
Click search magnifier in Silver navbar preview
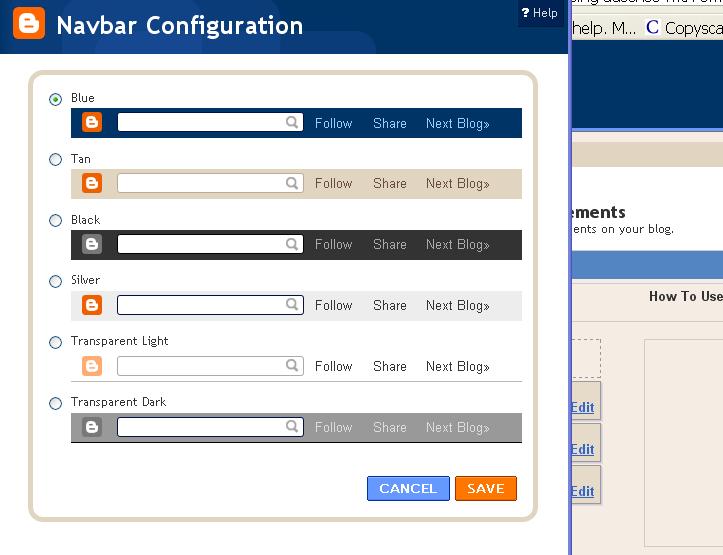(x=292, y=304)
